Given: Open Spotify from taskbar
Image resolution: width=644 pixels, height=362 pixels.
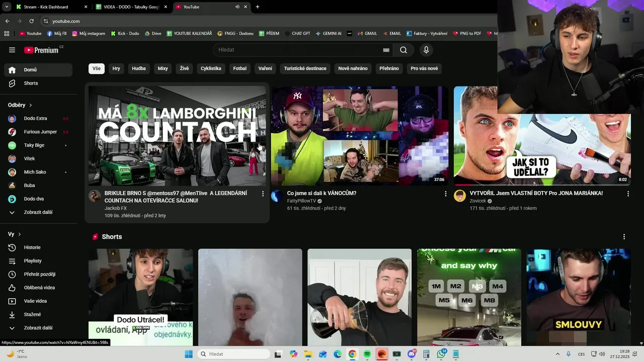Looking at the screenshot, I should click(367, 354).
